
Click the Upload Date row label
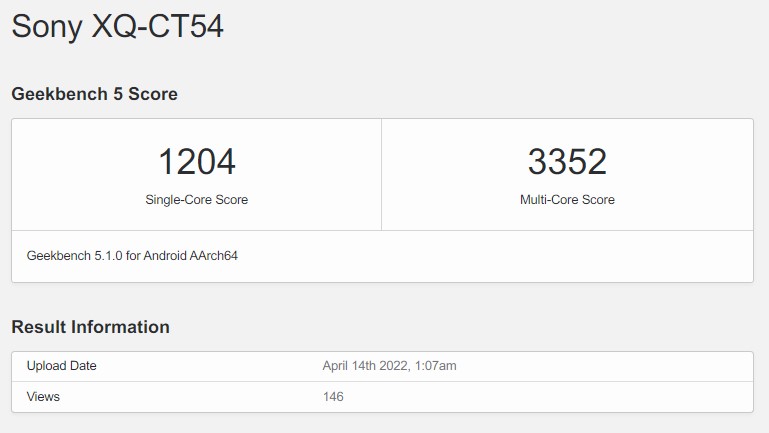coord(62,366)
